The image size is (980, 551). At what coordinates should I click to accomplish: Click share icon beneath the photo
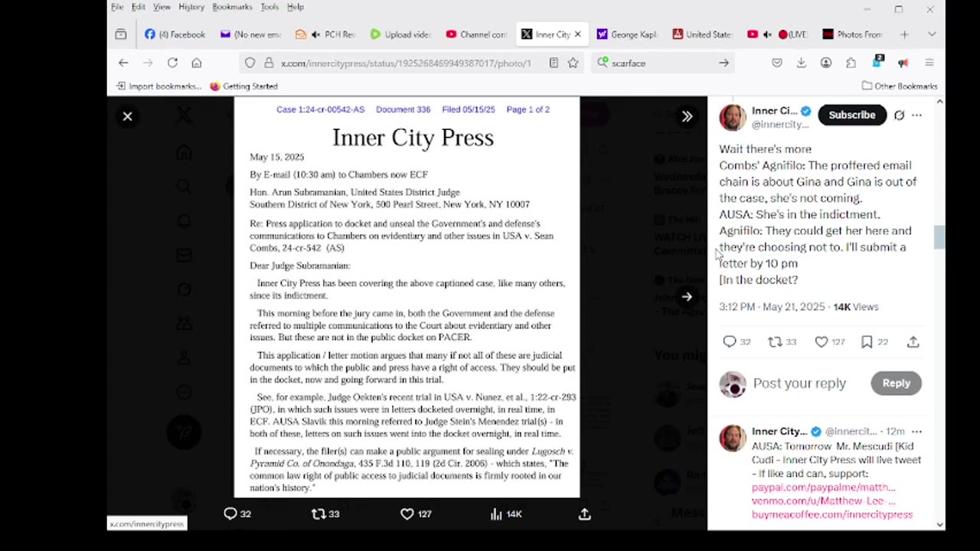coord(585,514)
